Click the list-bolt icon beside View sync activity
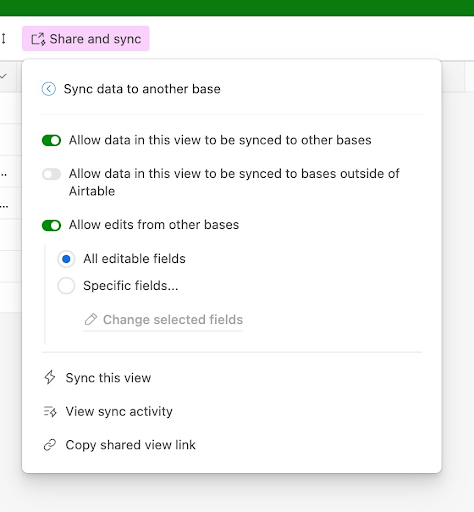This screenshot has height=512, width=474. click(x=50, y=411)
